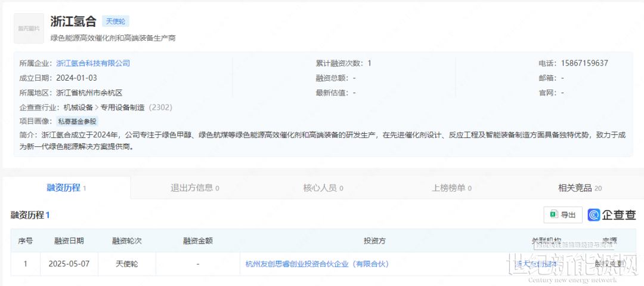Click the 浙江氢合 title heading
This screenshot has height=286, width=644.
pyautogui.click(x=73, y=21)
